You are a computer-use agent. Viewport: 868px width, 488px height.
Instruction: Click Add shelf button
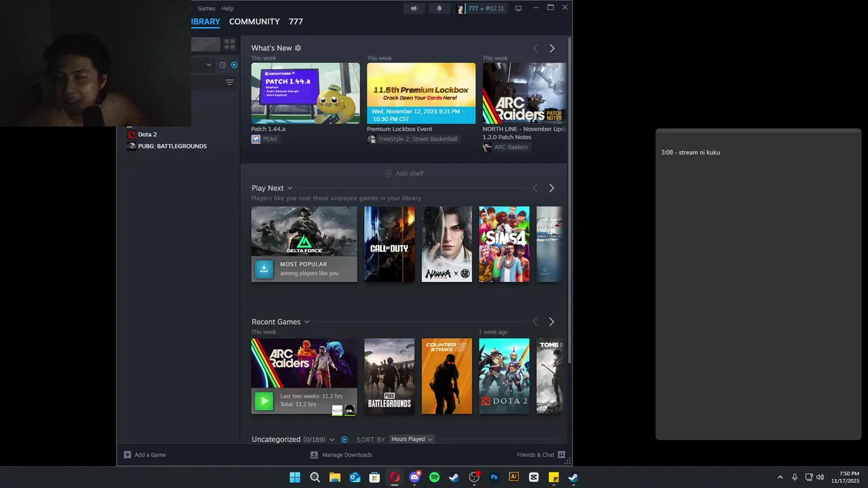404,174
